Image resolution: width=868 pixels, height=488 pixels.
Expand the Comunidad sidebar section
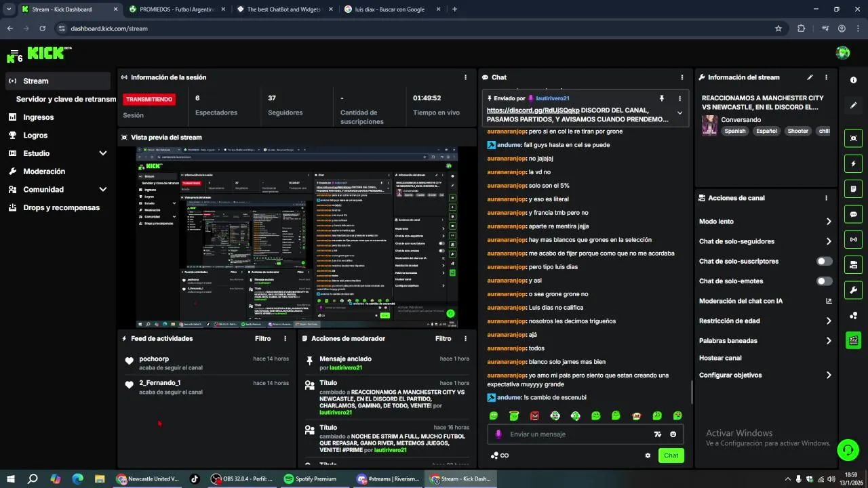click(103, 190)
